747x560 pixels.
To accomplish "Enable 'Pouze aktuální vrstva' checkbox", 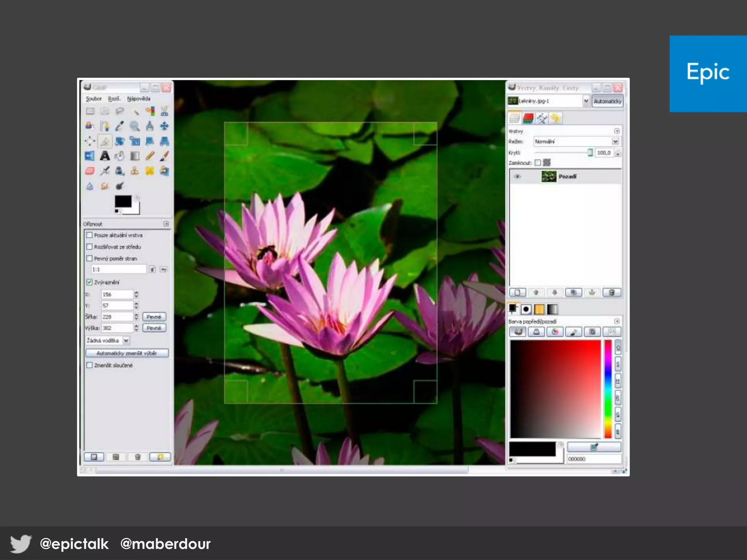I will tap(89, 235).
